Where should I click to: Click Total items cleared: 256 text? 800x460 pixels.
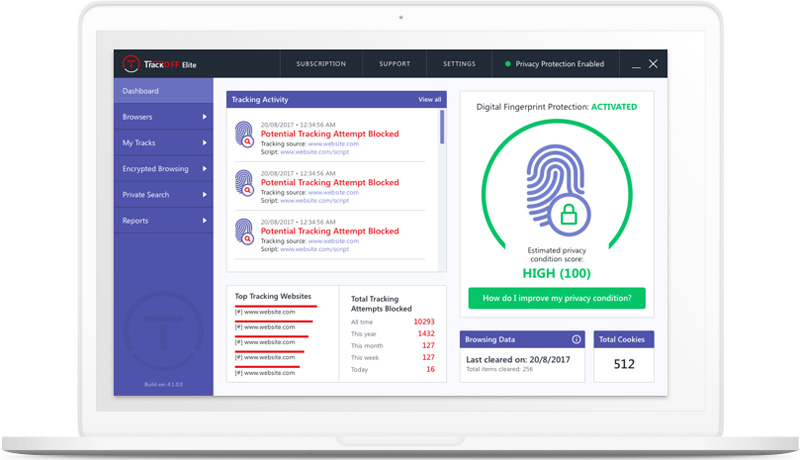pyautogui.click(x=499, y=369)
